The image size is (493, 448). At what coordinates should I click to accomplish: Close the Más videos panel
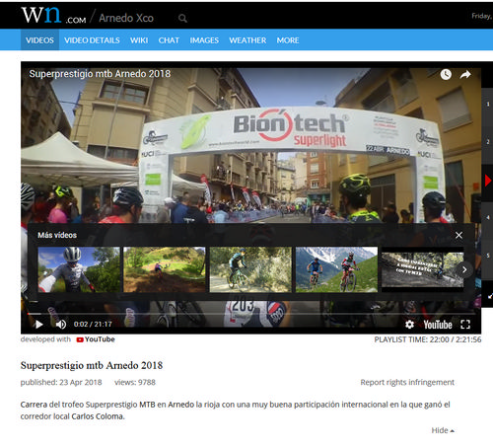click(x=458, y=235)
